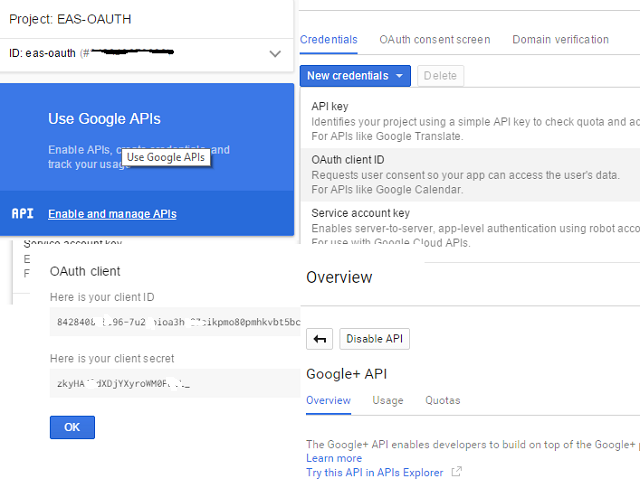This screenshot has width=640, height=488.
Task: Open the New credentials dropdown
Action: pyautogui.click(x=355, y=76)
